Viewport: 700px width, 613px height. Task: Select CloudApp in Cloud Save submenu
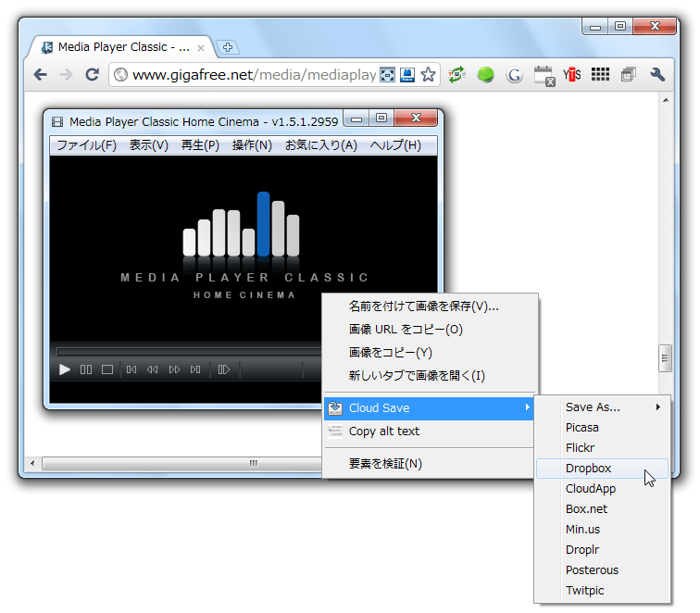point(602,489)
